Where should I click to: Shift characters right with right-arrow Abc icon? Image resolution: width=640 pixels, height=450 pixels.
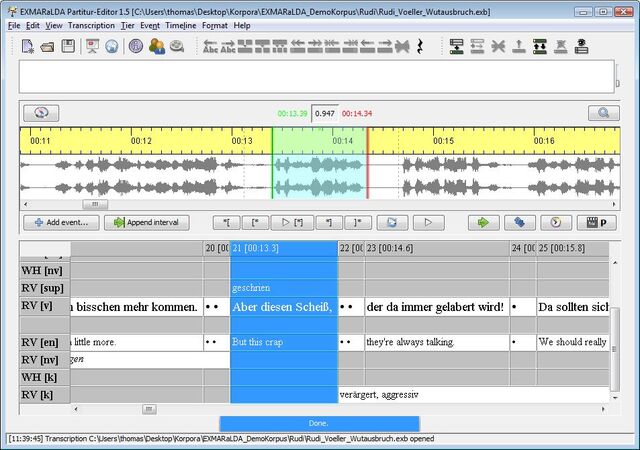coord(228,46)
